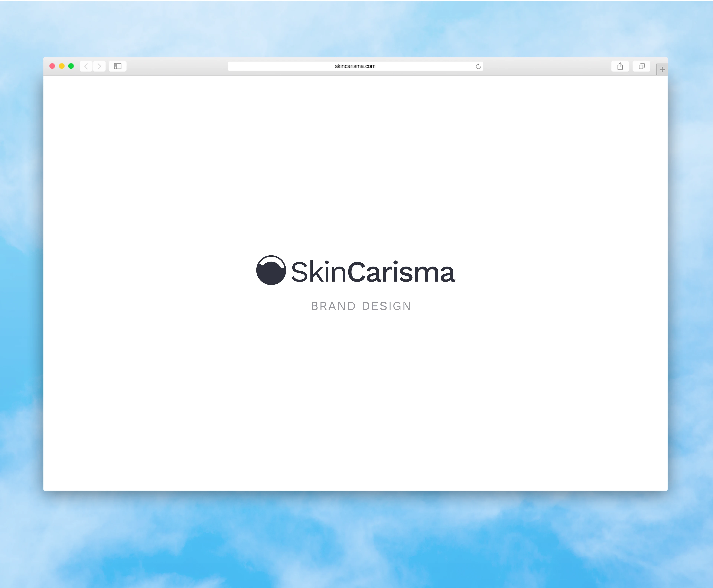Show the tab overview icon
The image size is (713, 588).
pos(641,66)
